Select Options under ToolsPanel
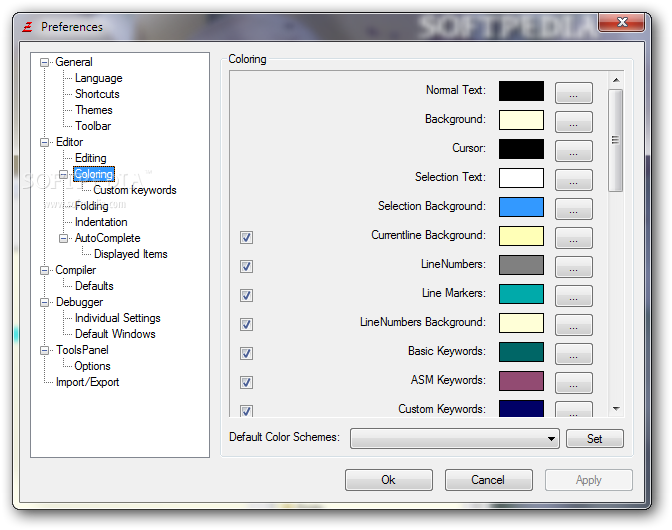Viewport: 672px width, 530px height. pyautogui.click(x=92, y=366)
